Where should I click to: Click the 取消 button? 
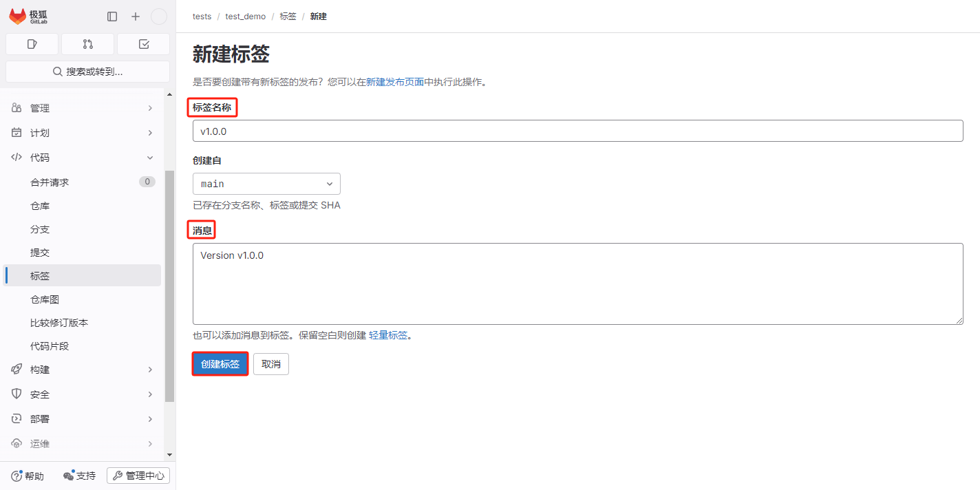click(271, 364)
